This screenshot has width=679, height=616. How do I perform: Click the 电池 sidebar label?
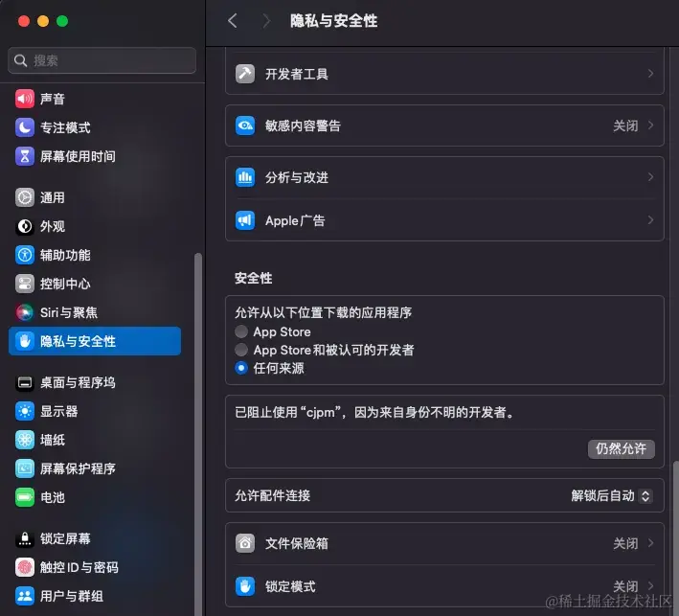click(53, 497)
